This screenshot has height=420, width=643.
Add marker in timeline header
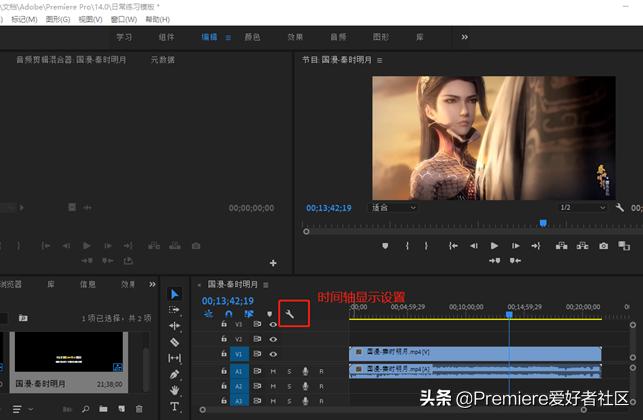pyautogui.click(x=269, y=314)
